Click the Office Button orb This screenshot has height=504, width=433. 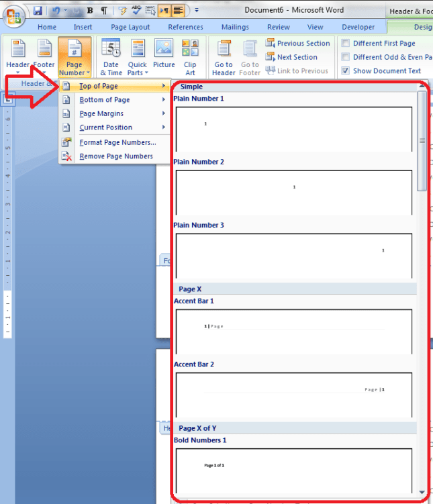14,16
